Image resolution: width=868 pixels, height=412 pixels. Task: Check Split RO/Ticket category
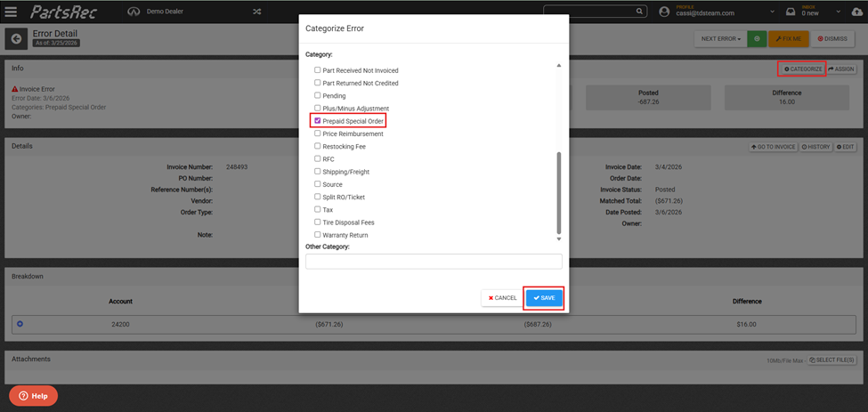317,197
